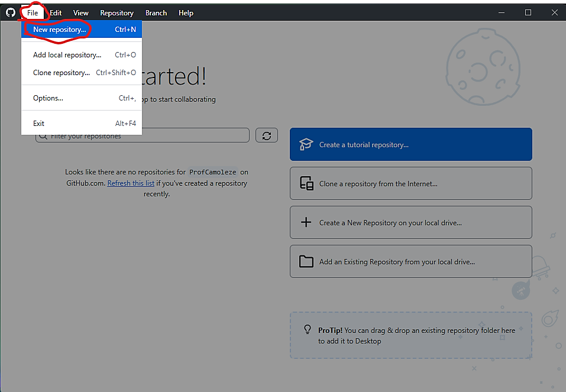Click the ProTip lightbulb icon
This screenshot has height=392, width=566.
(x=308, y=330)
